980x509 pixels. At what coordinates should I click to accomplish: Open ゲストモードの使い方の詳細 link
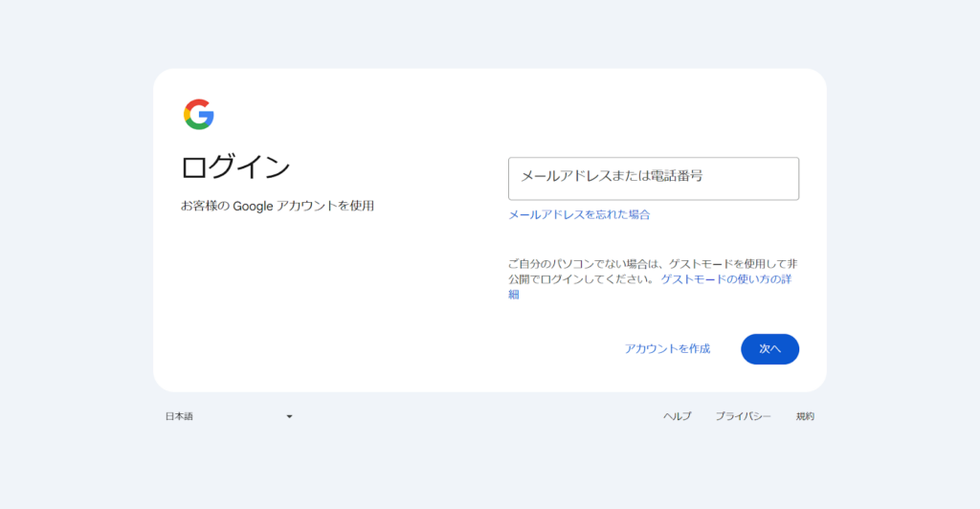[x=725, y=279]
